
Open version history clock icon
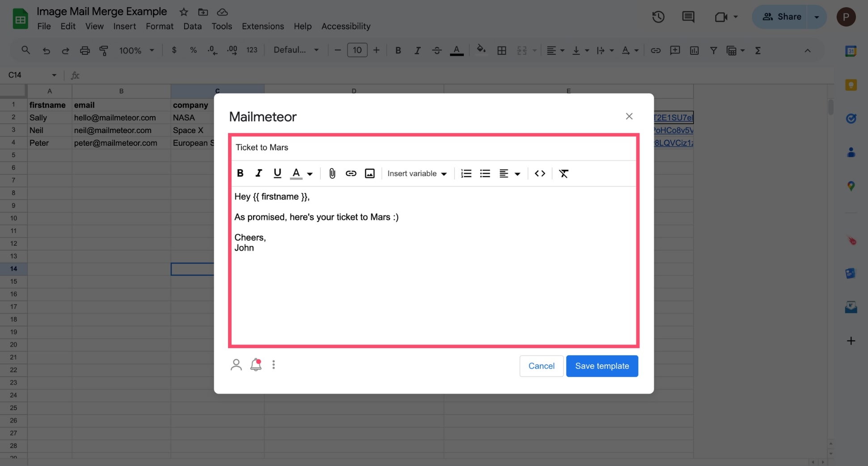[658, 17]
